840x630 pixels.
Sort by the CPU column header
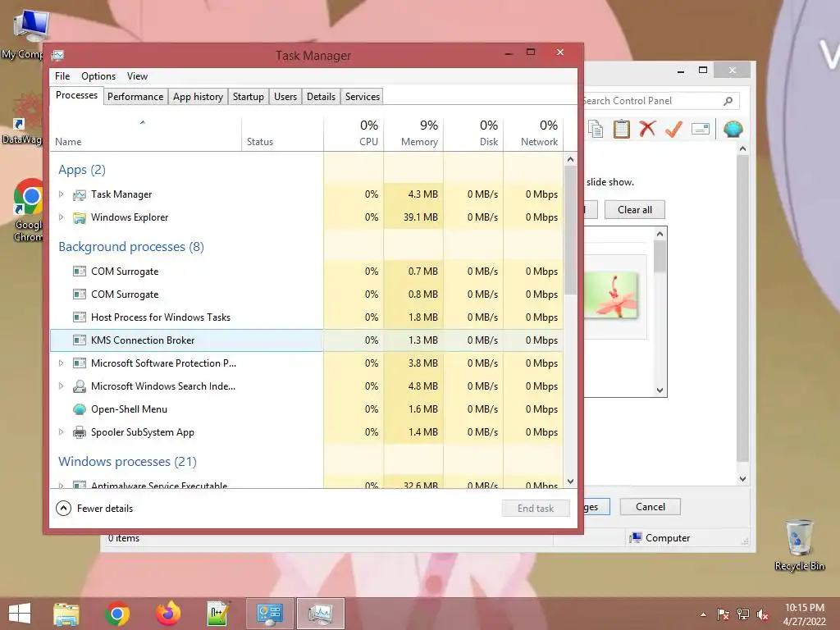coord(354,134)
